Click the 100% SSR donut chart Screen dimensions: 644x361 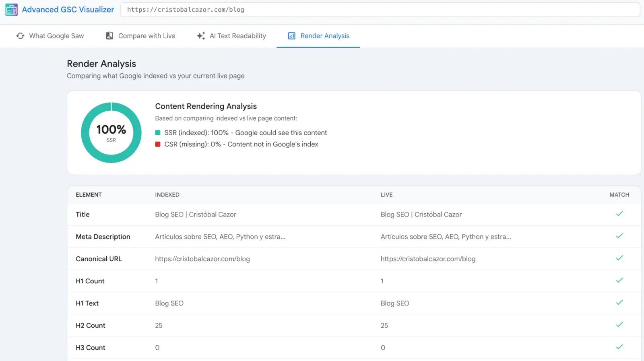(x=111, y=132)
